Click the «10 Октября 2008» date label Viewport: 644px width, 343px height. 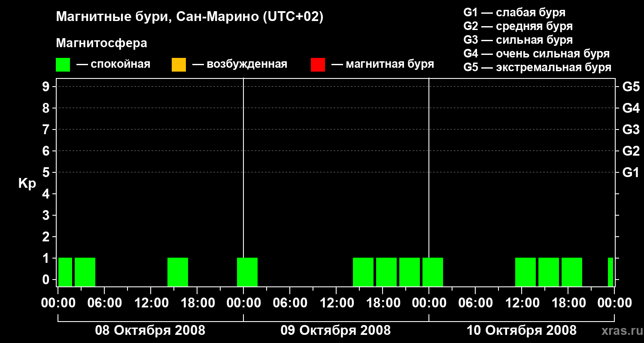(522, 331)
